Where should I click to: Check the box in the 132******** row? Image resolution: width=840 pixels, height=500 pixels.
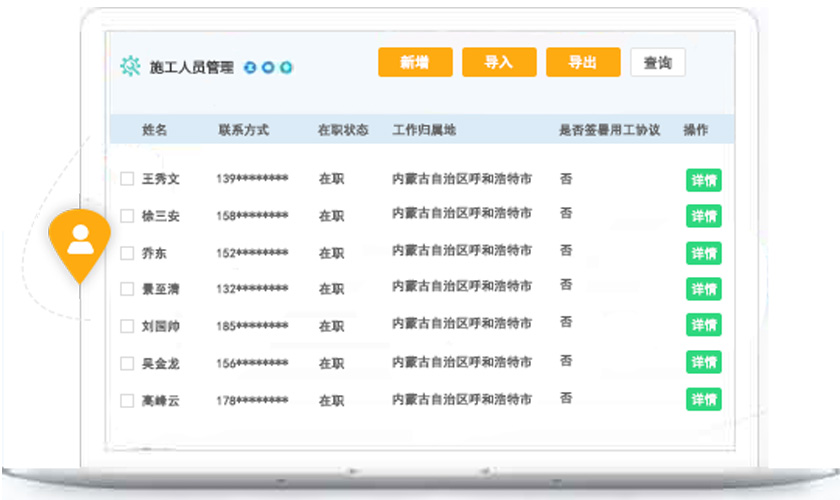(x=127, y=289)
